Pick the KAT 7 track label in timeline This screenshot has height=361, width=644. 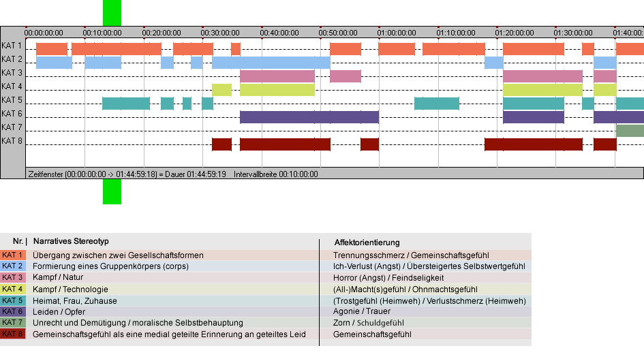12,127
